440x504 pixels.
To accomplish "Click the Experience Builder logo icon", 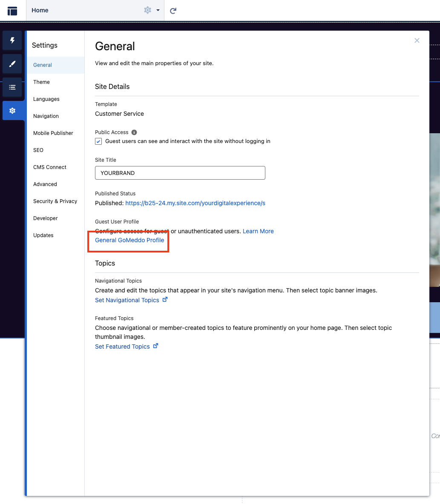I will 12,10.
